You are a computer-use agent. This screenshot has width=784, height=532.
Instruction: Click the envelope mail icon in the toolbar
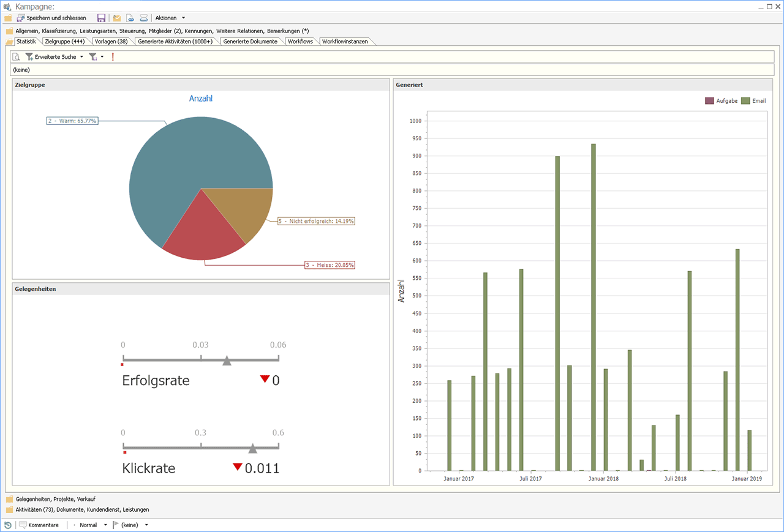(x=116, y=18)
